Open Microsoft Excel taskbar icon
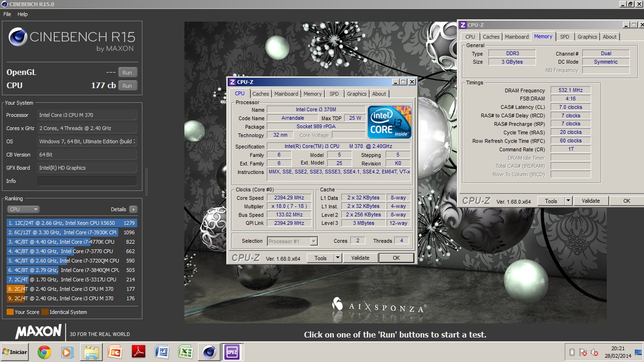Screen dimensions: 644x362 [x=185, y=352]
